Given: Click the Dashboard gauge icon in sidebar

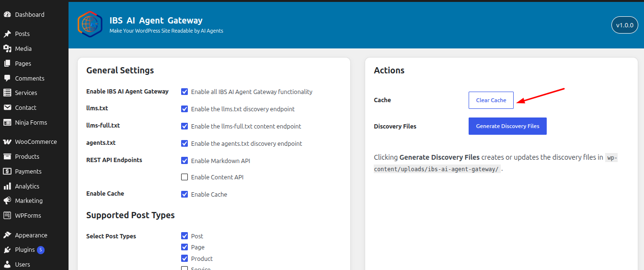Looking at the screenshot, I should tap(7, 15).
